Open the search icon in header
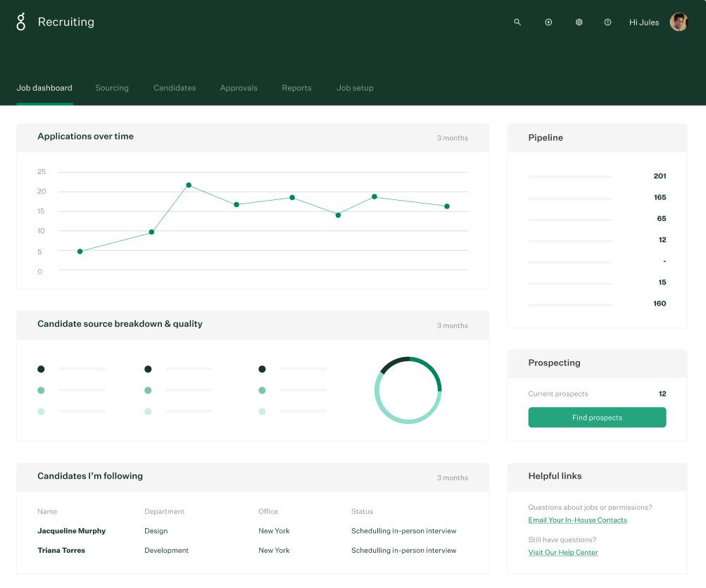Viewport: 706px width, 588px height. pyautogui.click(x=517, y=22)
